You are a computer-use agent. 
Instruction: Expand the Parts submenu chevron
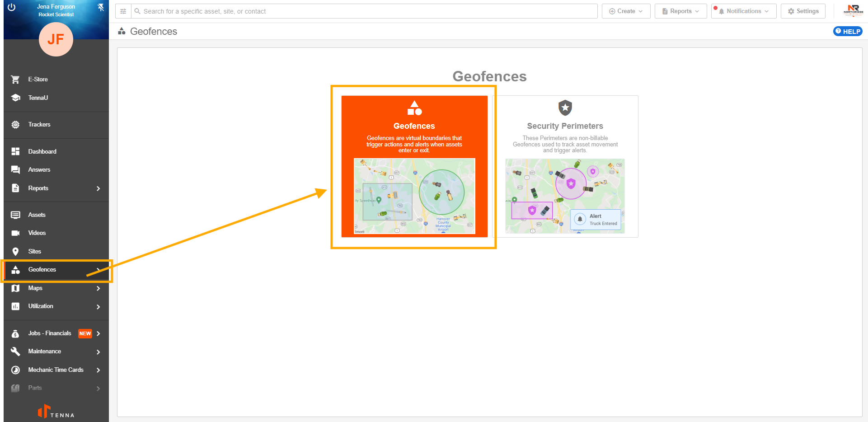click(98, 389)
